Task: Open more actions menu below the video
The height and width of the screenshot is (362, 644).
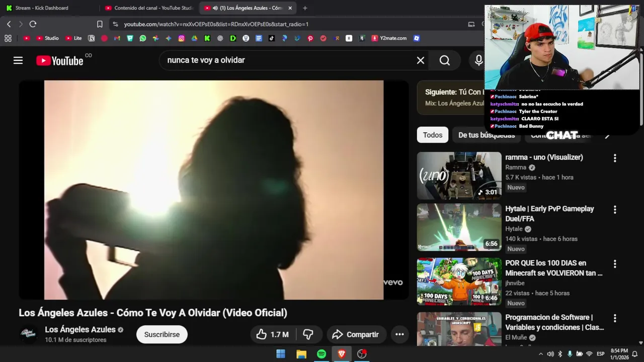Action: (x=399, y=334)
